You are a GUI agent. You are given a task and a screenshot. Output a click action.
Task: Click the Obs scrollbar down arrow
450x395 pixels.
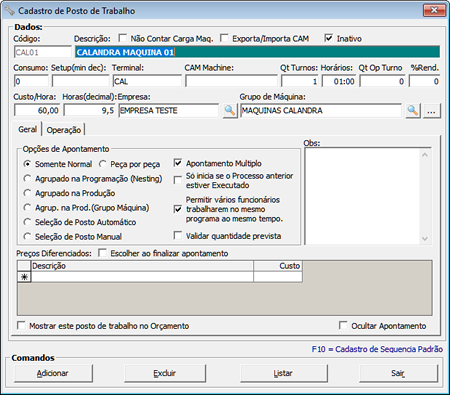[x=425, y=238]
